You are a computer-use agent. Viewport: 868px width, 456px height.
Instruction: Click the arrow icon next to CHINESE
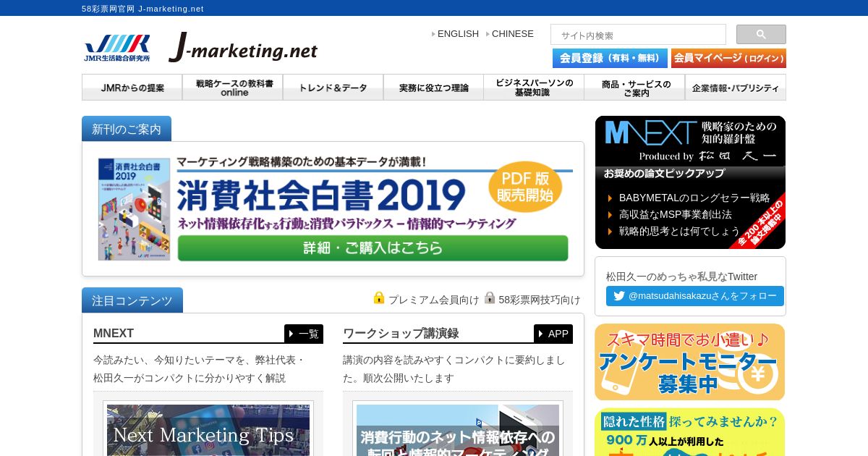click(x=488, y=34)
